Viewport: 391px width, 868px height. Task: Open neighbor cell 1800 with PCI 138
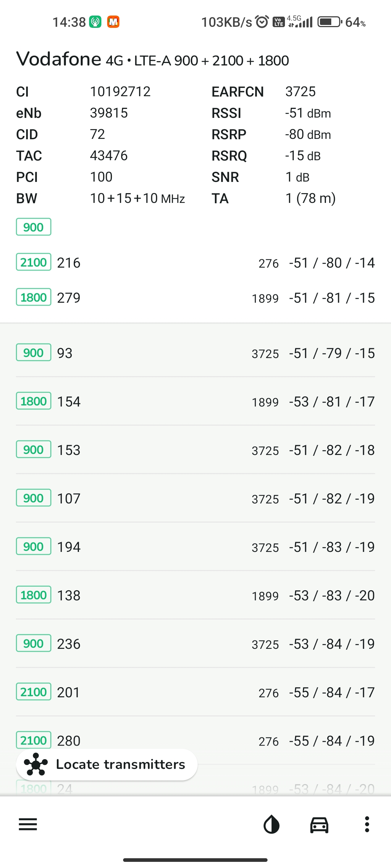point(195,595)
